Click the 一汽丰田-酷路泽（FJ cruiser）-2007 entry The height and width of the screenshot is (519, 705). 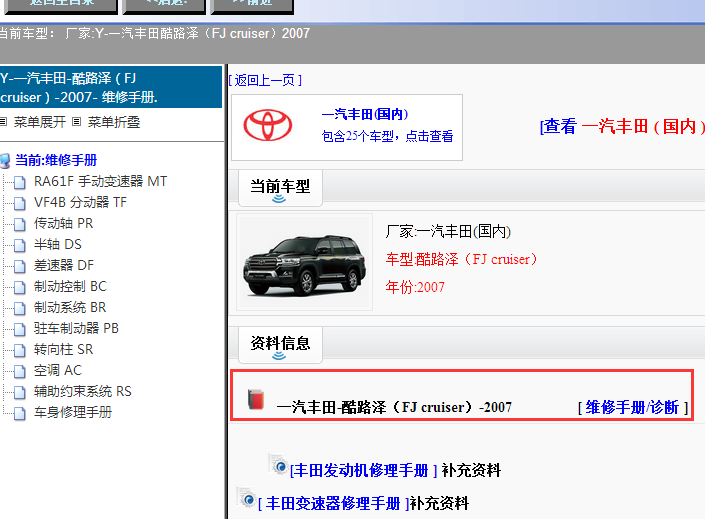coord(394,407)
